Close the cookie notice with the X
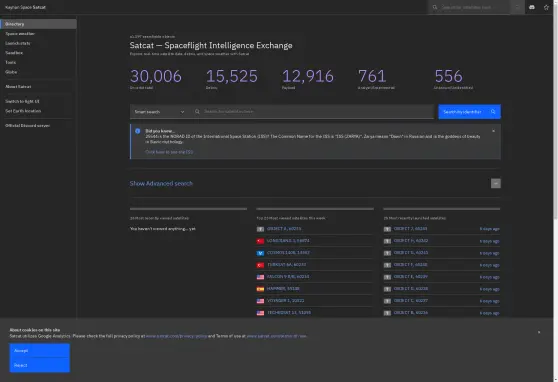 (539, 332)
